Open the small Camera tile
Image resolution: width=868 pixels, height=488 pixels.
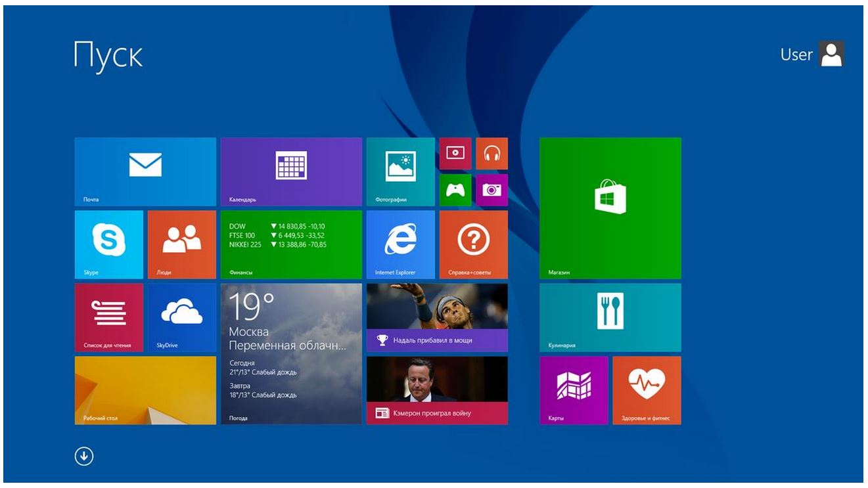click(x=491, y=190)
